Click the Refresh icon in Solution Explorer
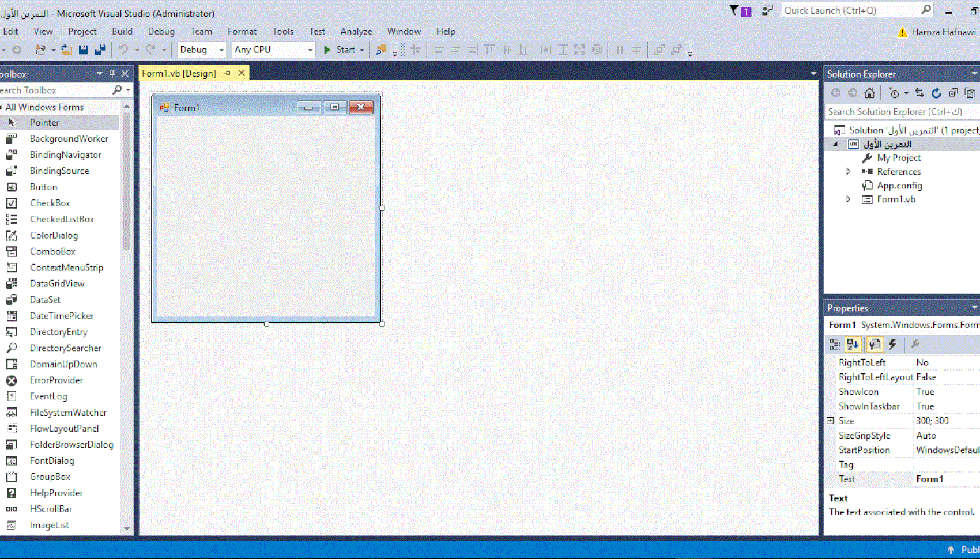 936,93
